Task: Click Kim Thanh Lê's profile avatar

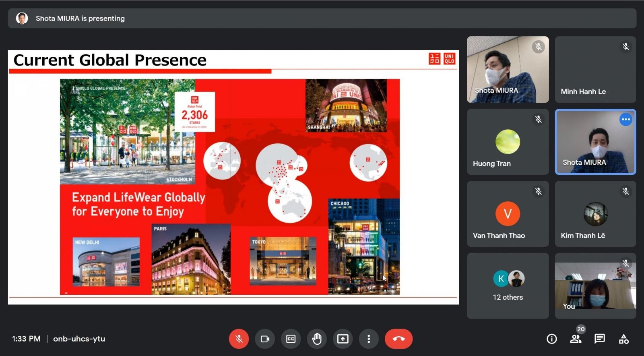Action: 595,214
